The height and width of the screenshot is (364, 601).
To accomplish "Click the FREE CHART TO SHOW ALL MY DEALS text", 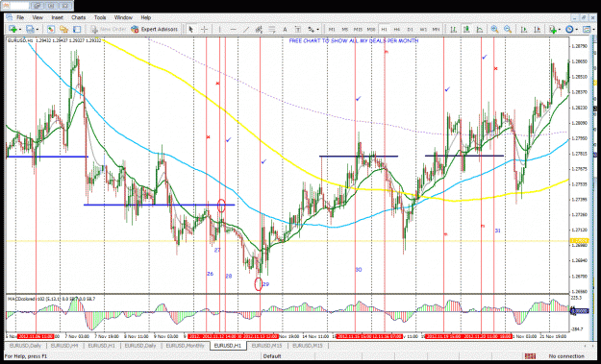I will click(x=354, y=41).
